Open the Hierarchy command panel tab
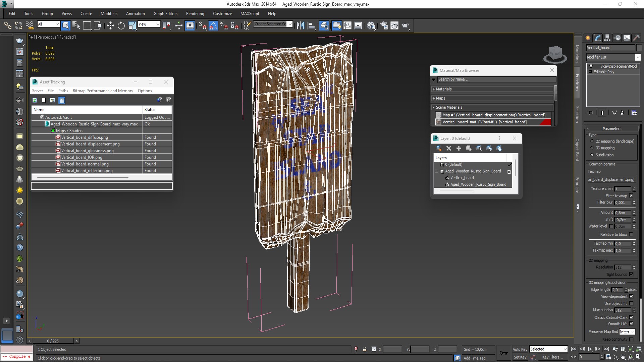The height and width of the screenshot is (362, 644). [607, 38]
